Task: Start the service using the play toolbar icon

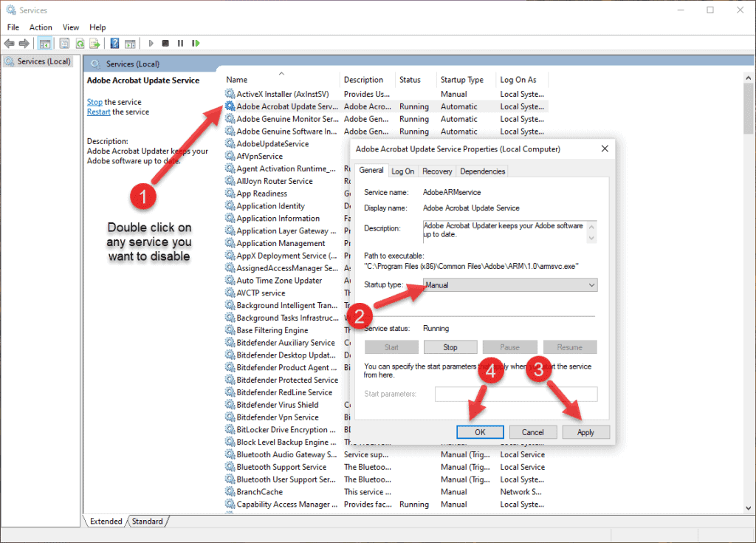Action: coord(150,43)
